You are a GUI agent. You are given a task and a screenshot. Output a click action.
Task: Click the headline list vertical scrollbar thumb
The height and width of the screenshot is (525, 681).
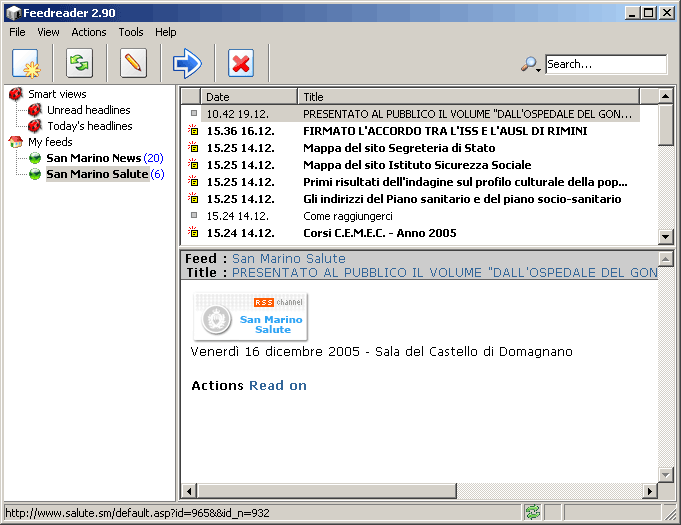[x=665, y=125]
